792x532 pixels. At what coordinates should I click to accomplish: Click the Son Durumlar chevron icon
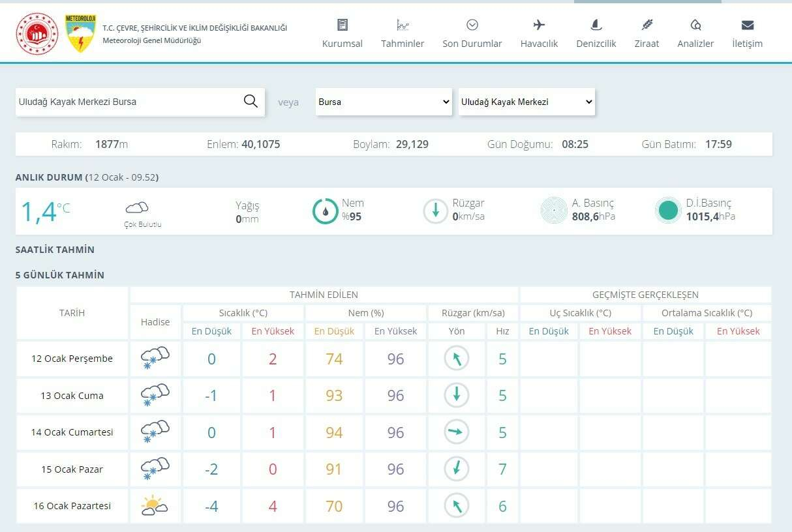[472, 25]
